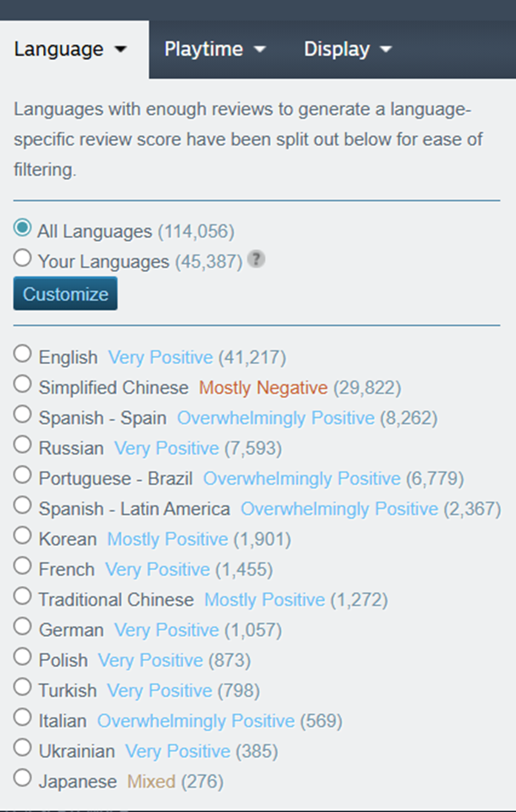Expand the Playtime dropdown menu

pos(215,50)
